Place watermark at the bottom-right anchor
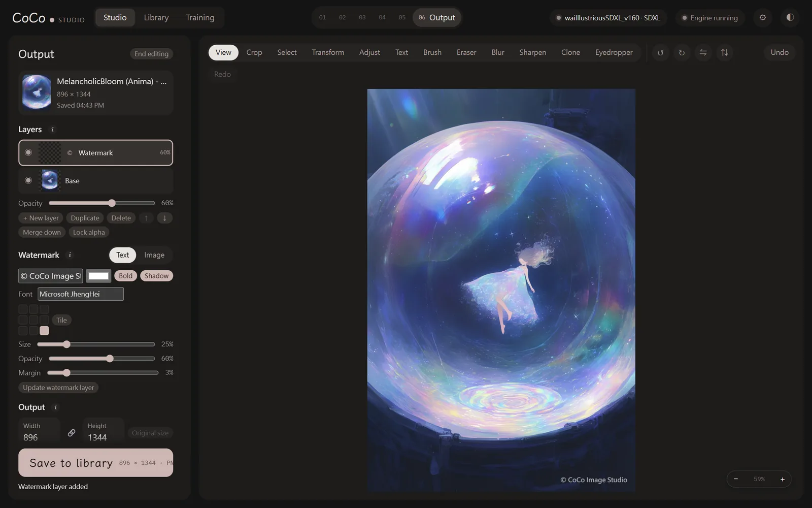The width and height of the screenshot is (812, 508). pyautogui.click(x=44, y=331)
